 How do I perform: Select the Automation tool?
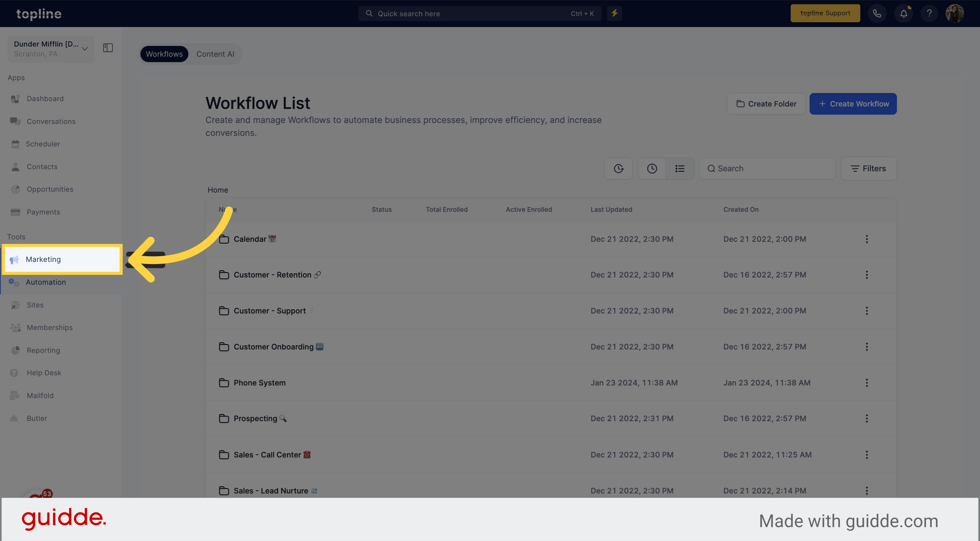(x=46, y=282)
